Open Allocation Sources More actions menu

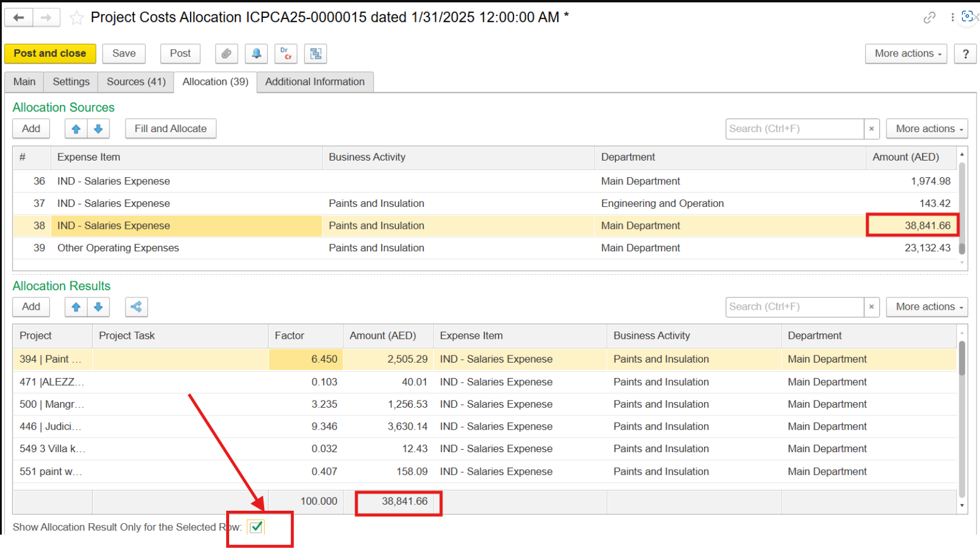click(x=926, y=129)
